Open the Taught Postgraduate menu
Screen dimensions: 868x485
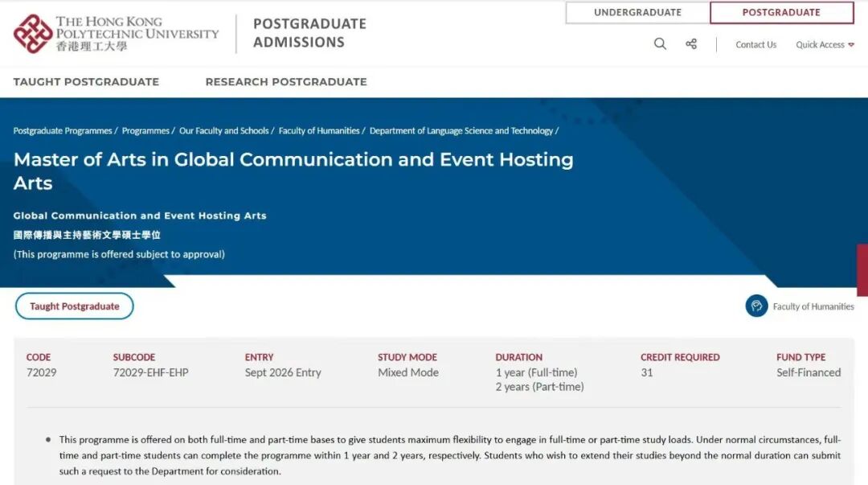86,82
